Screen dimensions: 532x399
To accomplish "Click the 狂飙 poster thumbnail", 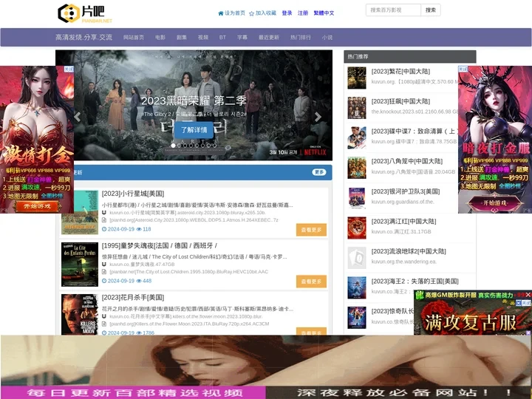I will [x=357, y=108].
